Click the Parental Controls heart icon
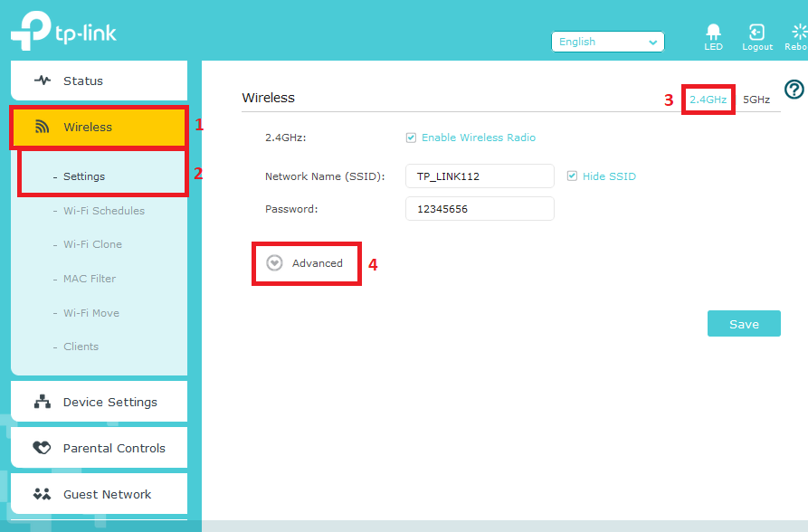 (x=43, y=448)
